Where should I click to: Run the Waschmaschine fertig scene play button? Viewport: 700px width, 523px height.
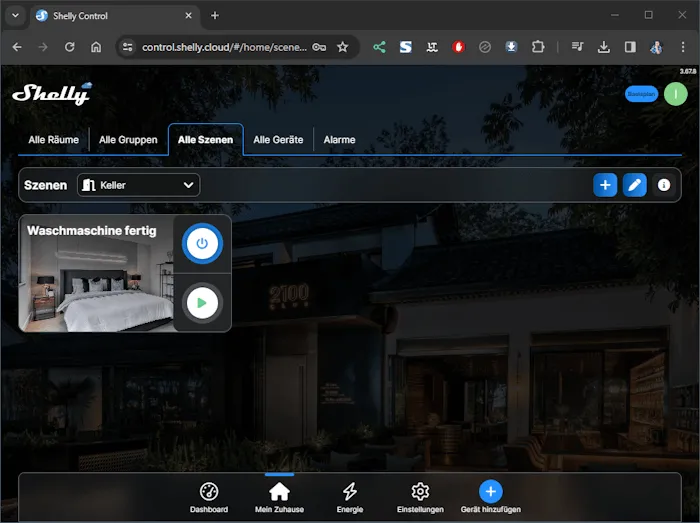tap(202, 302)
